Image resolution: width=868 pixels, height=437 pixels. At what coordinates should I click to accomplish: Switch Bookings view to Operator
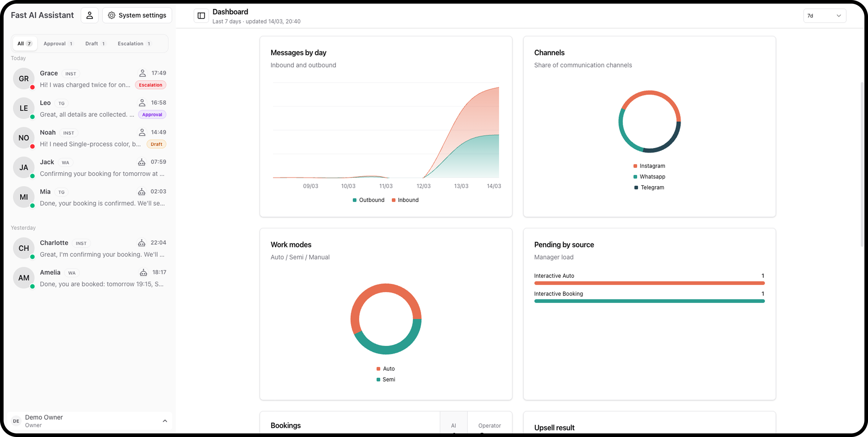pyautogui.click(x=489, y=426)
